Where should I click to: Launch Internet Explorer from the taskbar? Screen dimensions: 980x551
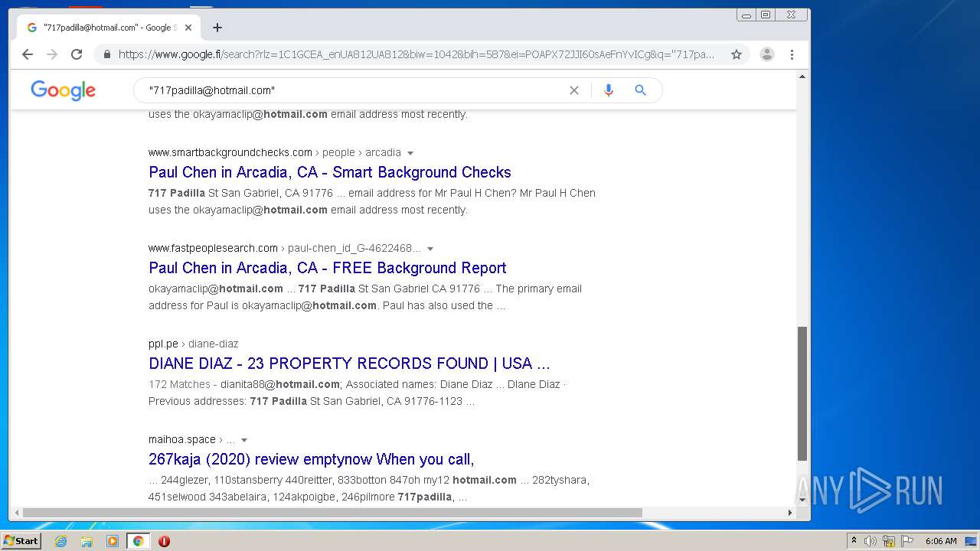(x=61, y=541)
